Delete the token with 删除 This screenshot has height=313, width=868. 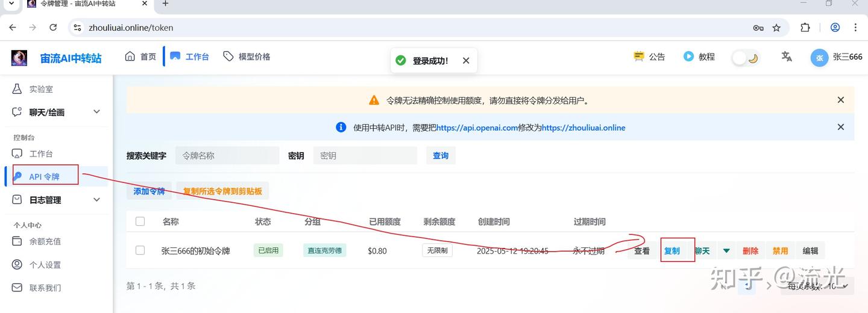pos(750,251)
